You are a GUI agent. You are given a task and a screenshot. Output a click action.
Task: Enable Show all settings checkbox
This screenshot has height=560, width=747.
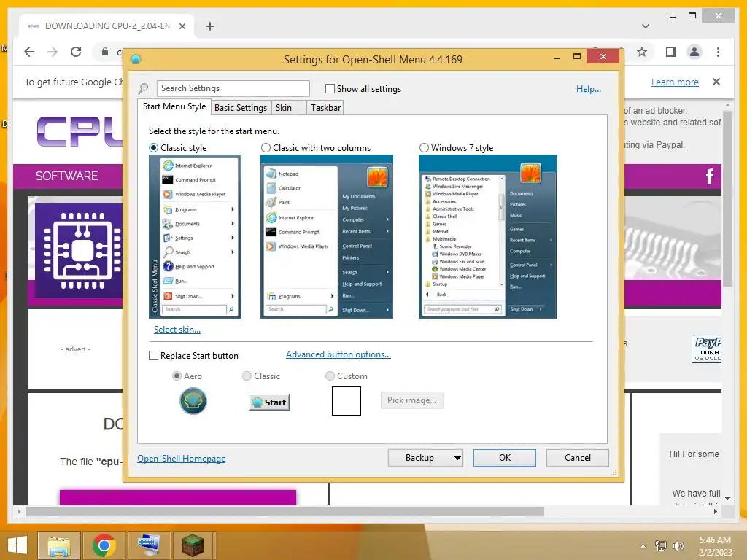(x=330, y=88)
